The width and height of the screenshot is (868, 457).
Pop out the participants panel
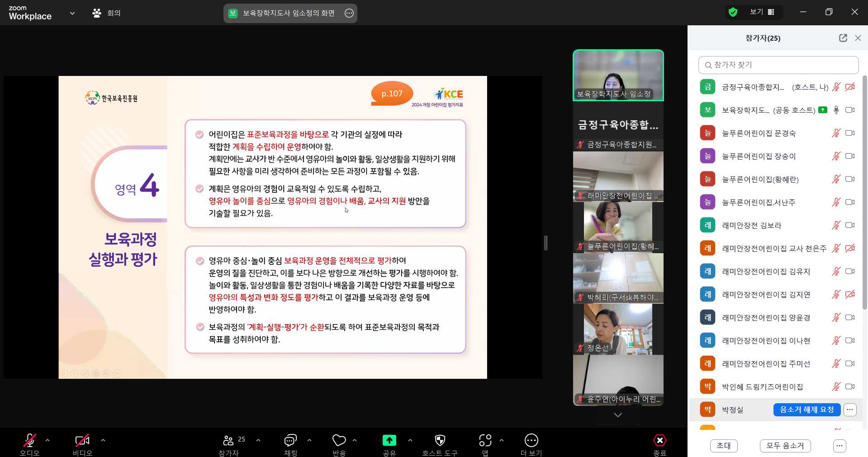tap(843, 38)
